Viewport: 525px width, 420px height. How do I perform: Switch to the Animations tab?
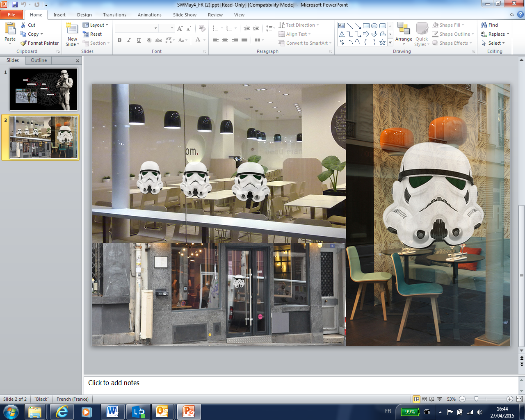[x=150, y=15]
